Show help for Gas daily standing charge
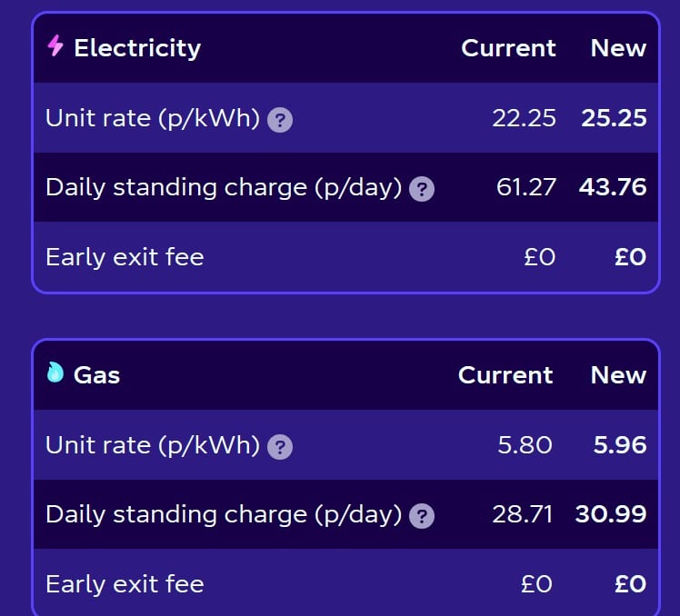Viewport: 680px width, 616px height. coord(422,516)
